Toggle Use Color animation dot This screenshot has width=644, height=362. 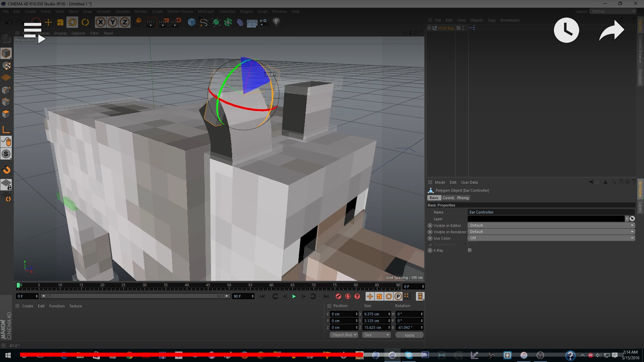tap(430, 238)
